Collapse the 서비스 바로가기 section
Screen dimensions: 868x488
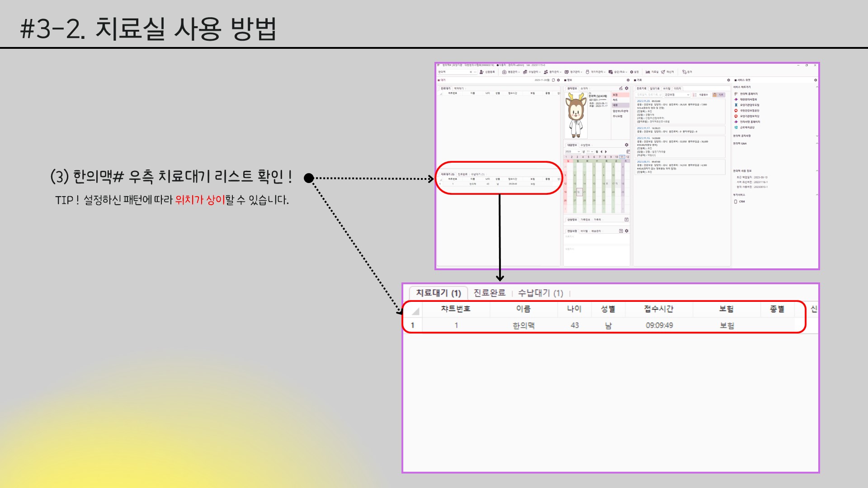pos(817,87)
